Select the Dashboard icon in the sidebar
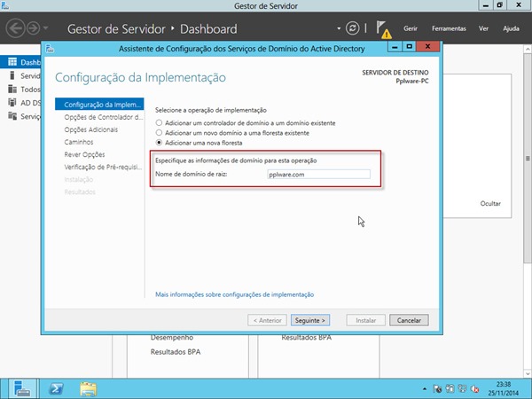Image resolution: width=532 pixels, height=399 pixels. 12,62
